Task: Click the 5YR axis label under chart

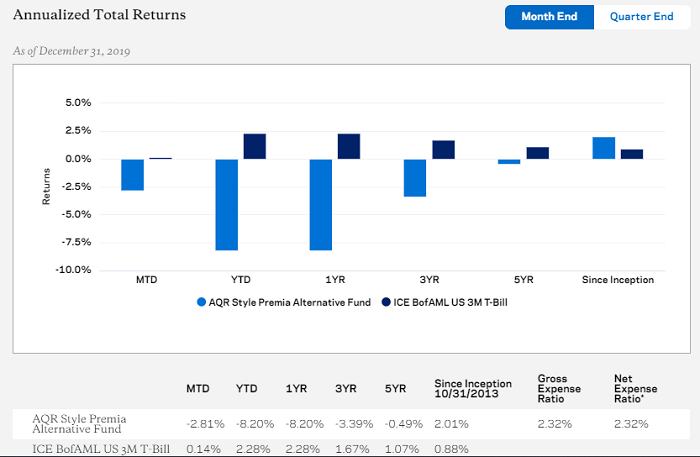Action: click(524, 280)
